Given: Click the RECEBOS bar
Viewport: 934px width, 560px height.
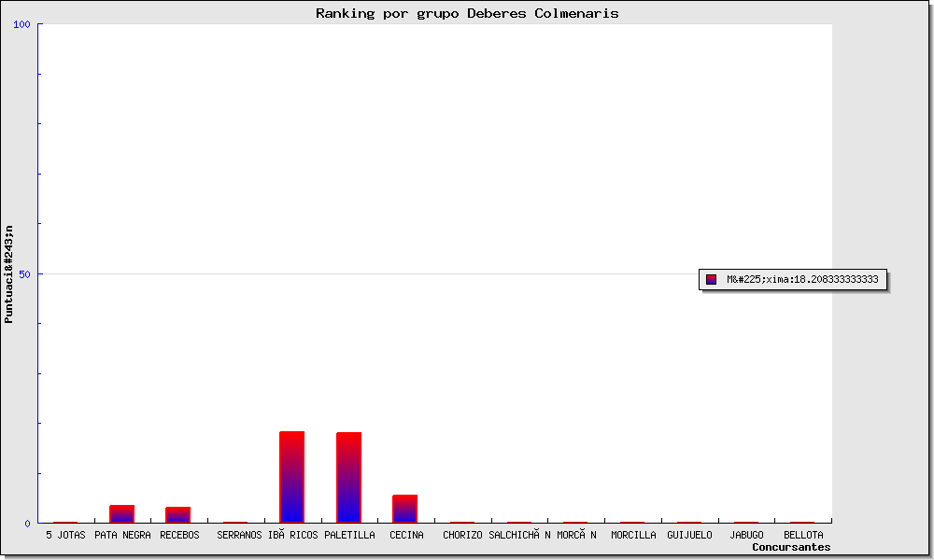Looking at the screenshot, I should click(178, 514).
